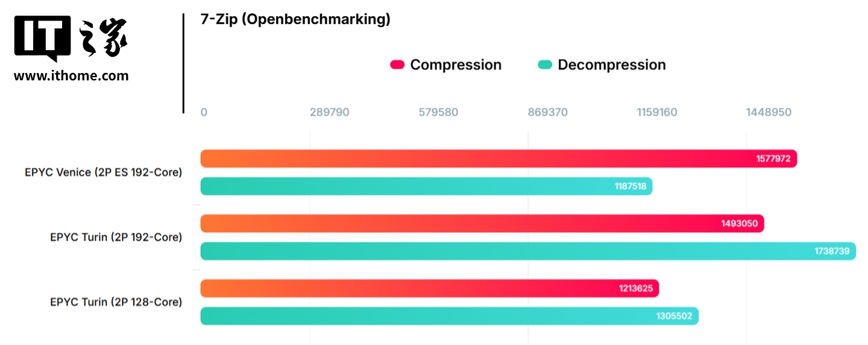This screenshot has height=345, width=868.
Task: Click the Turin 128-Core compression value 1213625
Action: click(635, 288)
